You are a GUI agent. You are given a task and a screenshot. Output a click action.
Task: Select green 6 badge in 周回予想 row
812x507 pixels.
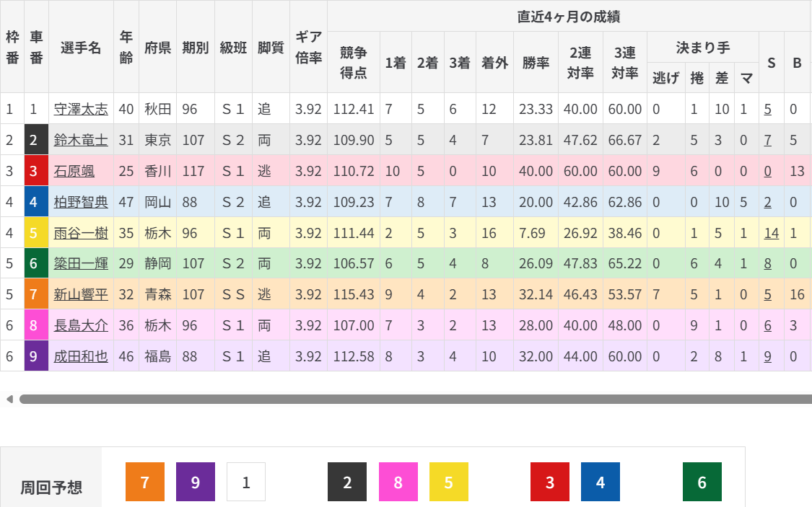coord(702,482)
